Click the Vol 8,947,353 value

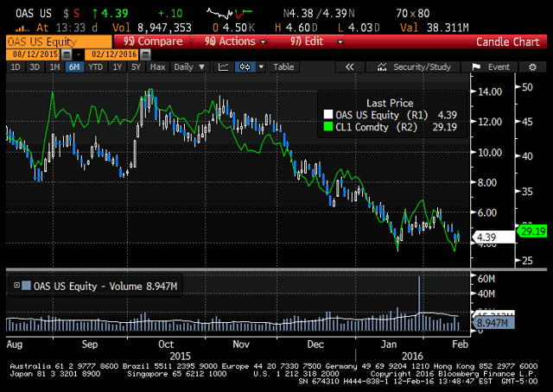[x=152, y=28]
